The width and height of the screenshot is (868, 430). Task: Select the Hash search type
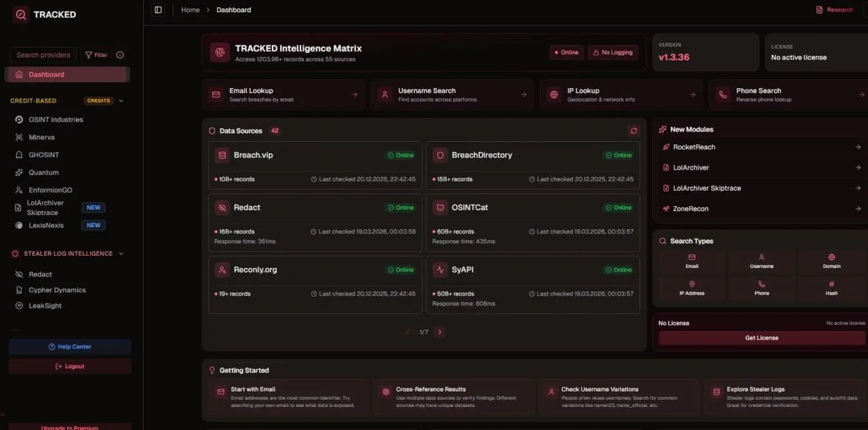831,289
